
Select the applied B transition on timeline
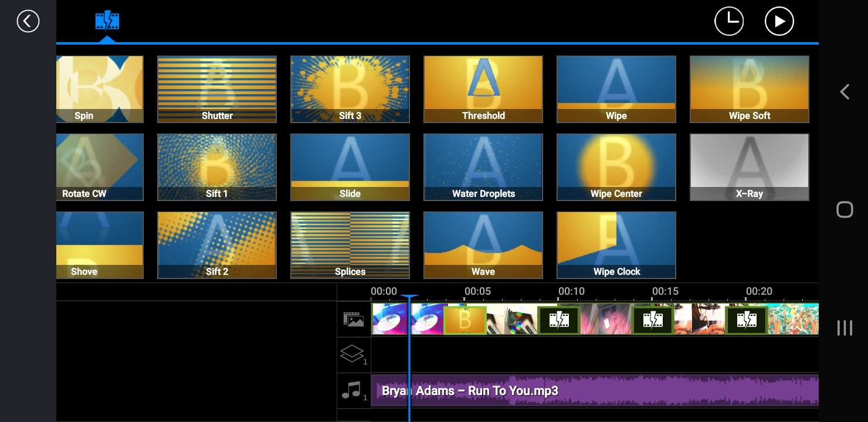point(465,320)
